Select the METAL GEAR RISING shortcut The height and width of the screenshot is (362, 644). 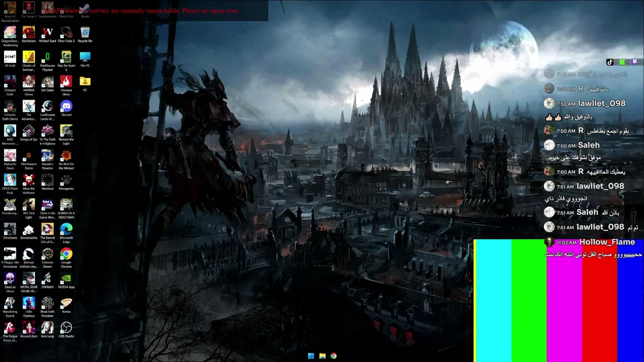(29, 282)
